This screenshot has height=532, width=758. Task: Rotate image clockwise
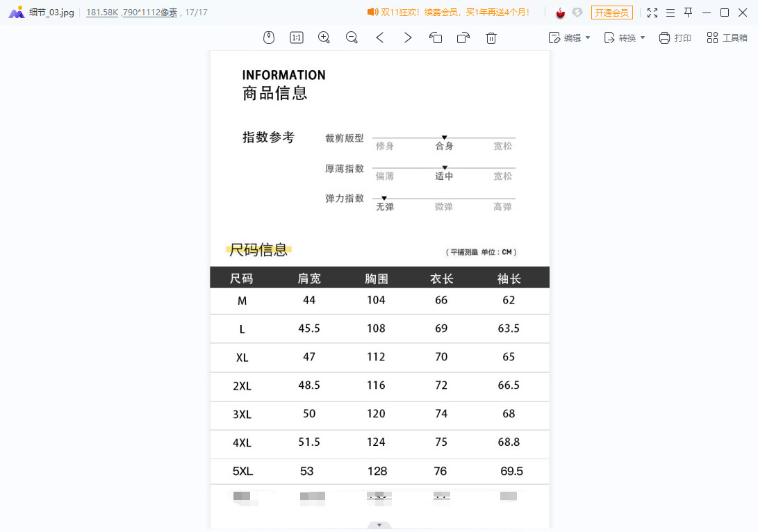(x=463, y=38)
